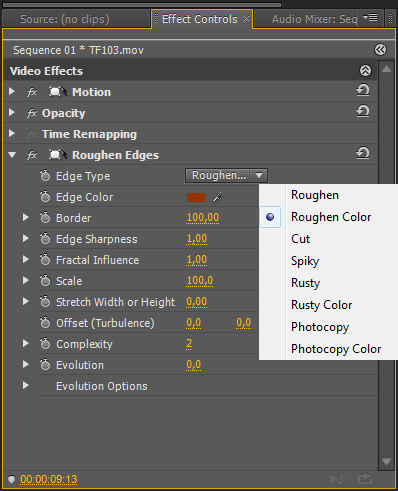This screenshot has height=491, width=398.
Task: Toggle the Edge Color animation stopwatch
Action: (x=45, y=196)
